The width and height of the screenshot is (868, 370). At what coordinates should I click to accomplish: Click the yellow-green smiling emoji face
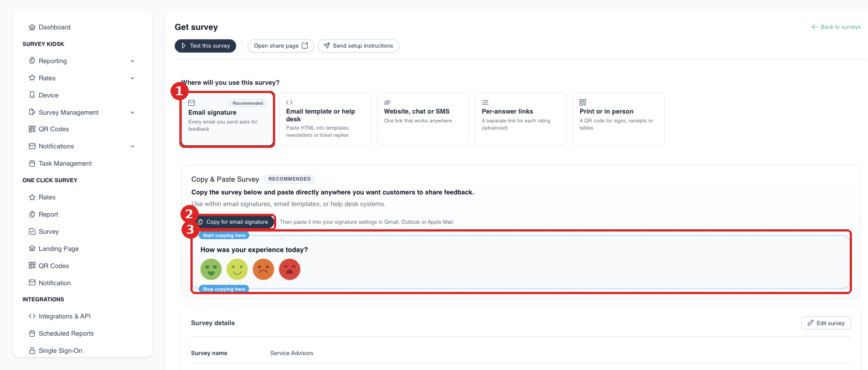(x=237, y=270)
